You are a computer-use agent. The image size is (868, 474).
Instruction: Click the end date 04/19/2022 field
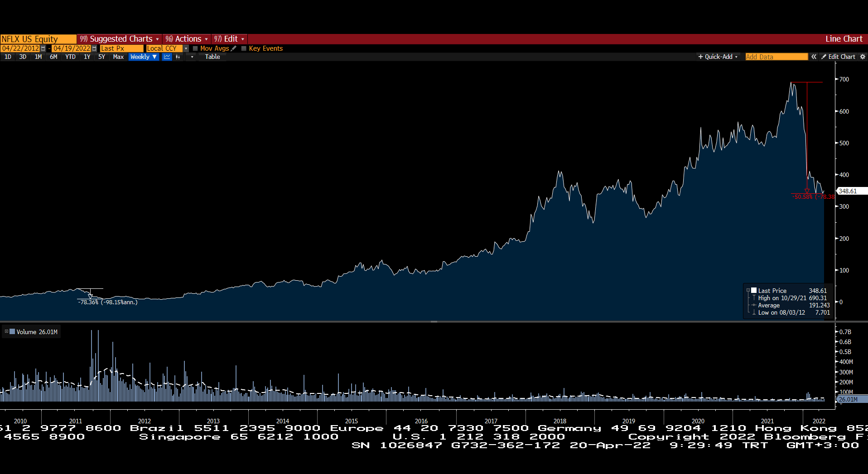pyautogui.click(x=72, y=48)
